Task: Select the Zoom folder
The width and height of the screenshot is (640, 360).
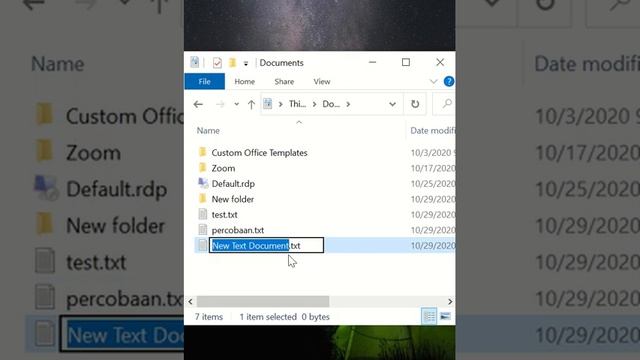Action: pyautogui.click(x=223, y=168)
